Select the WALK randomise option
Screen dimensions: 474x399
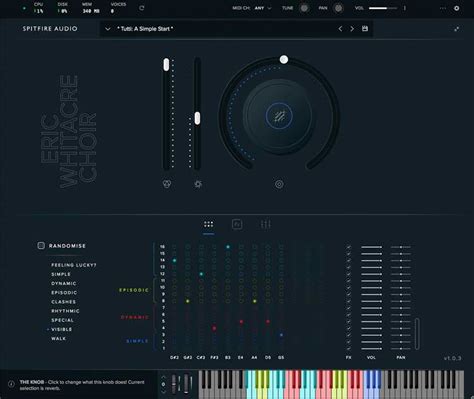click(x=58, y=338)
